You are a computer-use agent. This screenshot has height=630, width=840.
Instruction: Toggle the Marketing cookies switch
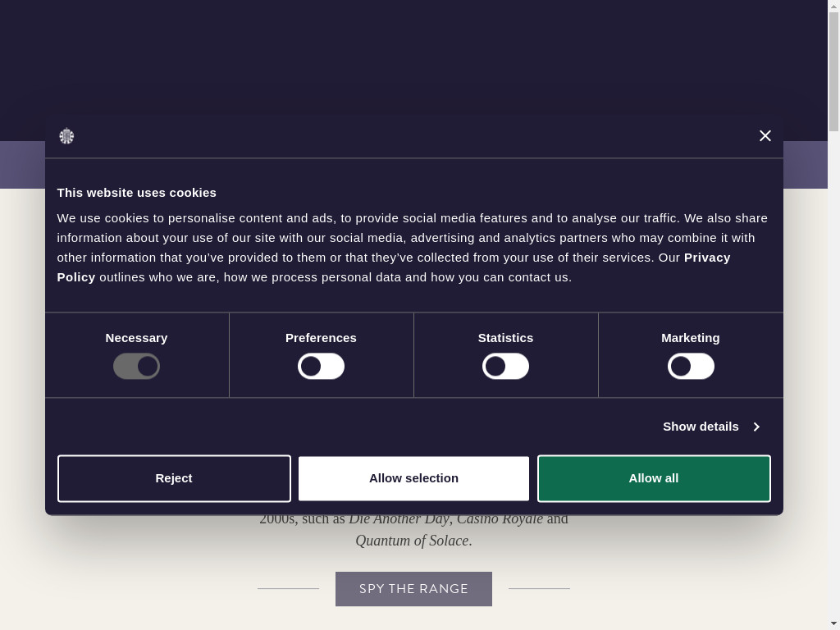691,366
